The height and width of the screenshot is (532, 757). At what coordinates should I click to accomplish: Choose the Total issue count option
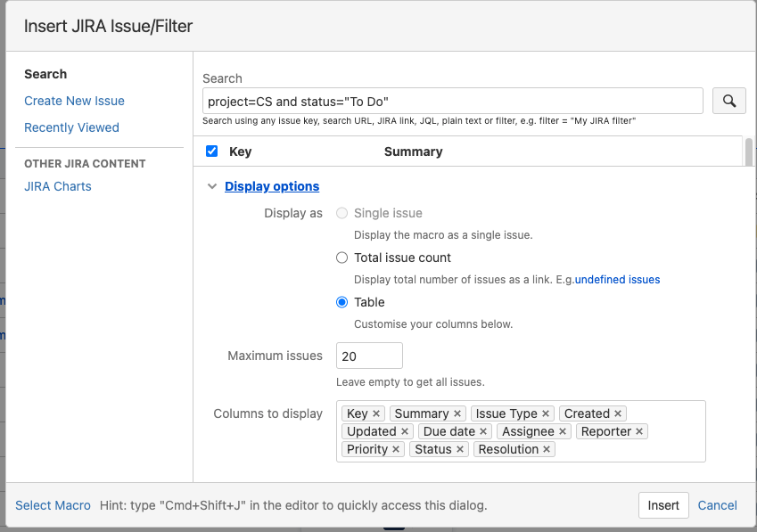pos(341,258)
